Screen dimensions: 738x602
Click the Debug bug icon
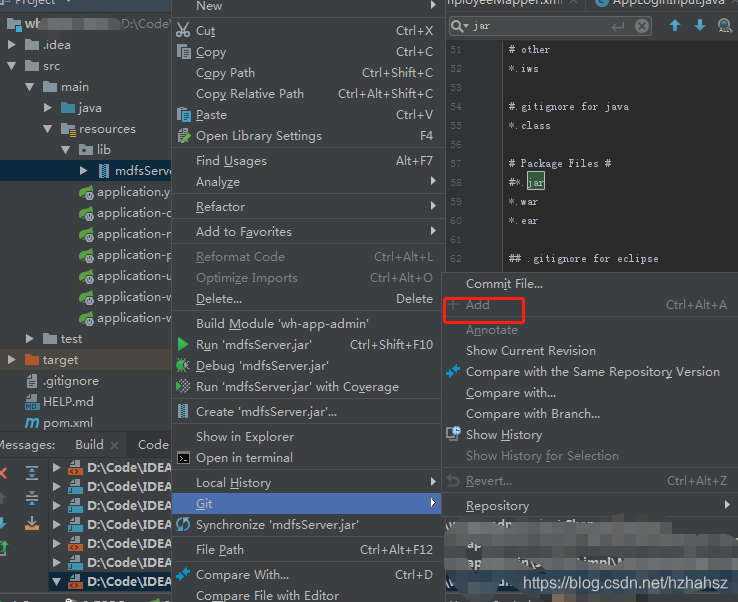[x=183, y=365]
